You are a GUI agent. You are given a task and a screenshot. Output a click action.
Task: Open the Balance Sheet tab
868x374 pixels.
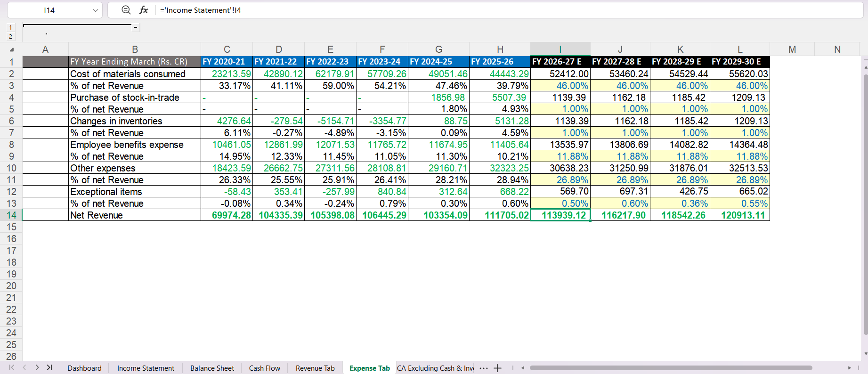point(212,368)
